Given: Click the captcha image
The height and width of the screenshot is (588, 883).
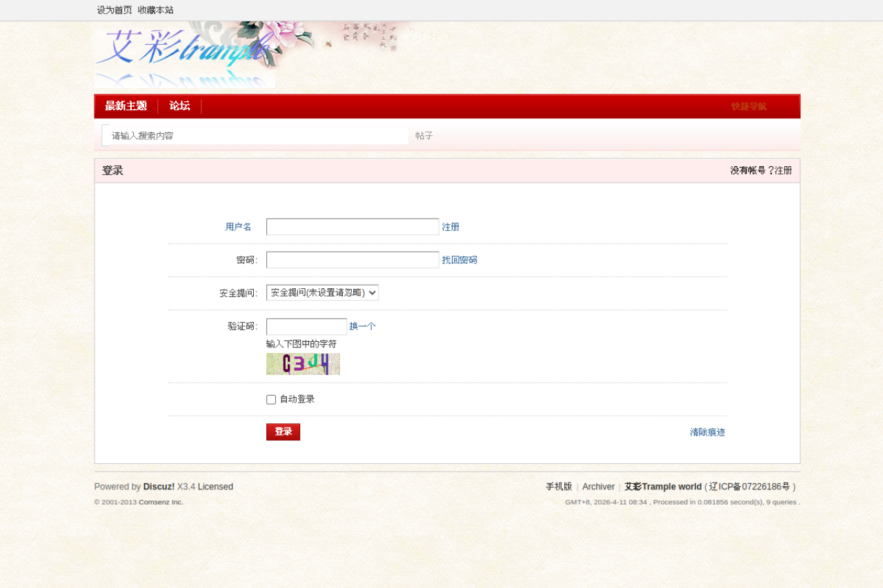Looking at the screenshot, I should click(x=303, y=364).
